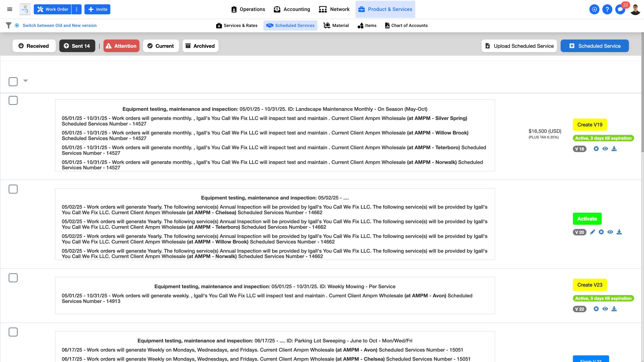Click the help question mark icon
Image resolution: width=644 pixels, height=362 pixels.
[607, 10]
